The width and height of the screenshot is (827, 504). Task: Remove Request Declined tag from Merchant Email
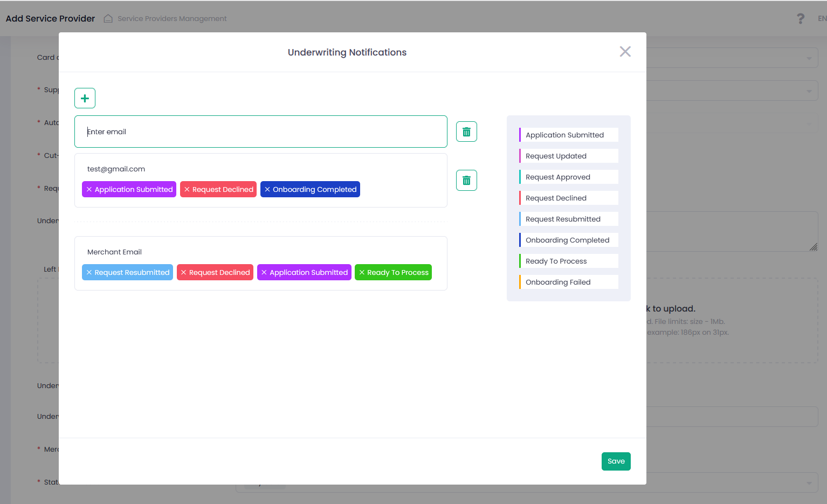tap(184, 272)
